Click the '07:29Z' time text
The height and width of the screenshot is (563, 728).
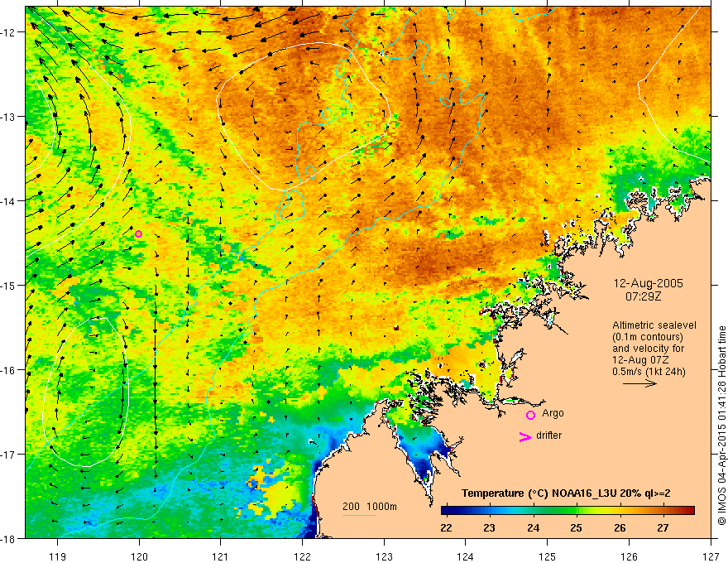click(x=643, y=296)
